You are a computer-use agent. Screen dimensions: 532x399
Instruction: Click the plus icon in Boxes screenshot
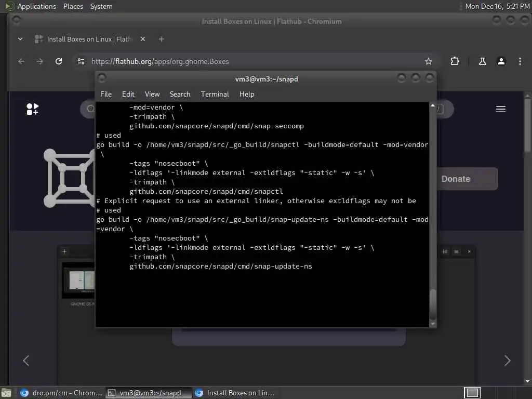64,251
